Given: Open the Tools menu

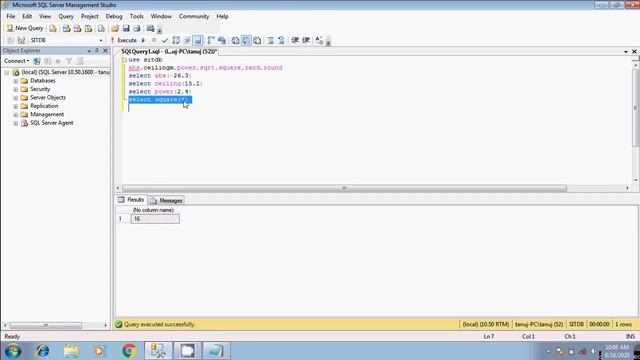Looking at the screenshot, I should click(137, 16).
